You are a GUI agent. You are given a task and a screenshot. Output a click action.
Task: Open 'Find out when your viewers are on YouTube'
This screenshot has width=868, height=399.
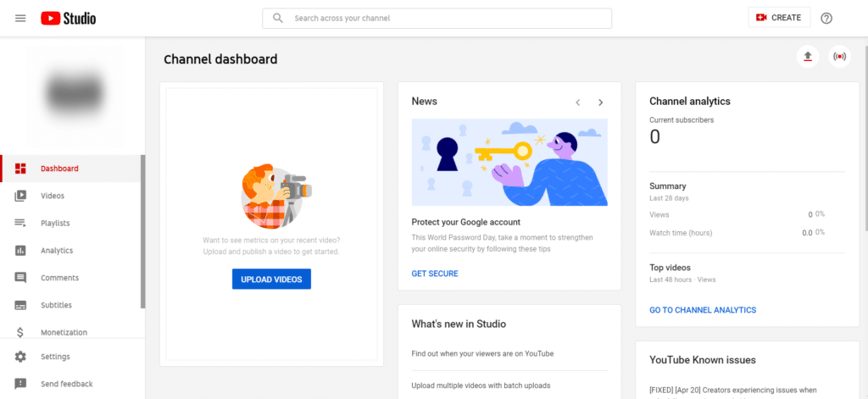(482, 353)
